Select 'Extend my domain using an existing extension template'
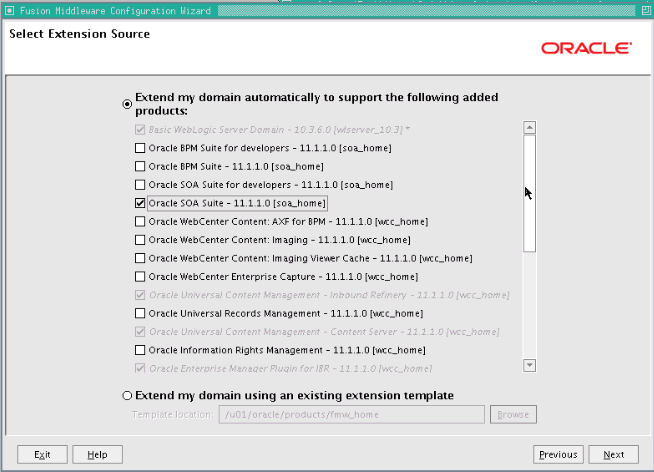The height and width of the screenshot is (472, 654). 127,395
